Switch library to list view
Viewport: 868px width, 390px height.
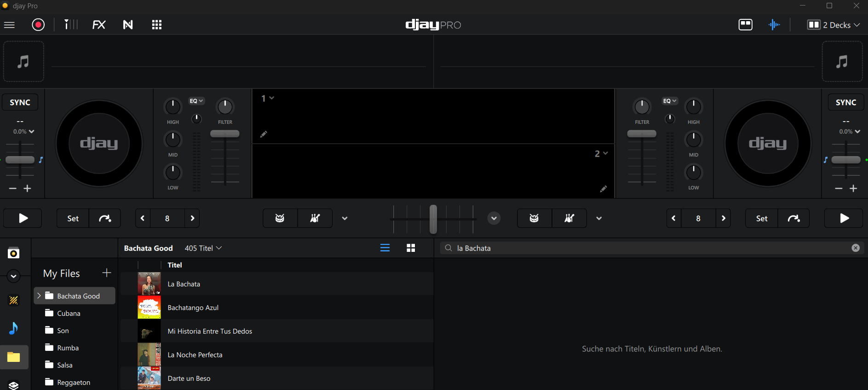pos(385,248)
